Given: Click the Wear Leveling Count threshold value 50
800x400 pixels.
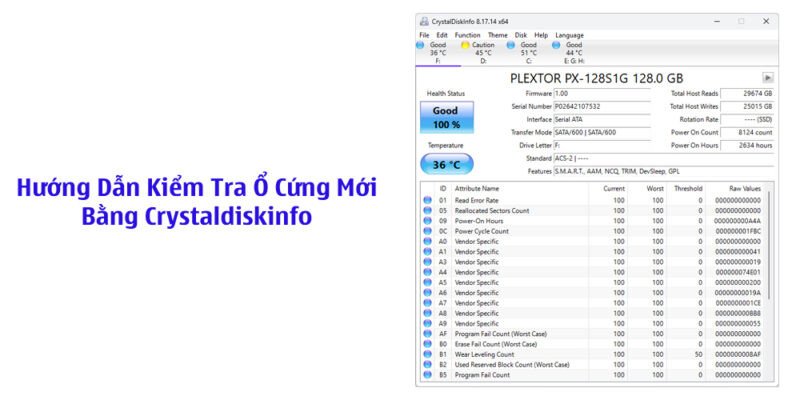Looking at the screenshot, I should click(x=698, y=354).
